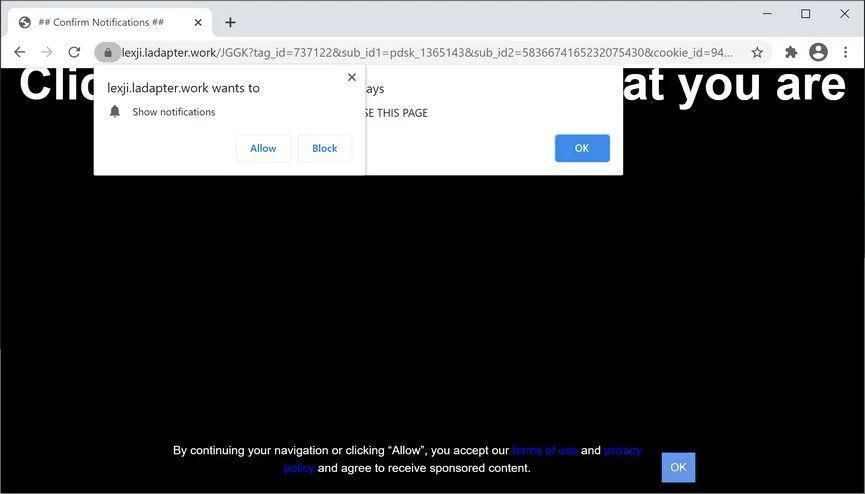This screenshot has height=494, width=865.
Task: Click the blue OK dialog button
Action: pyautogui.click(x=582, y=148)
